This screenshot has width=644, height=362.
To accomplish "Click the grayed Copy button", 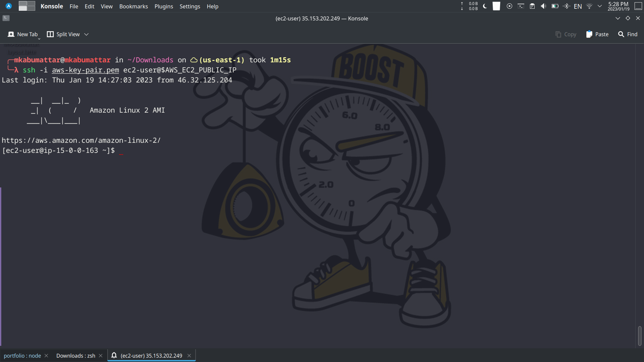I will tap(566, 34).
